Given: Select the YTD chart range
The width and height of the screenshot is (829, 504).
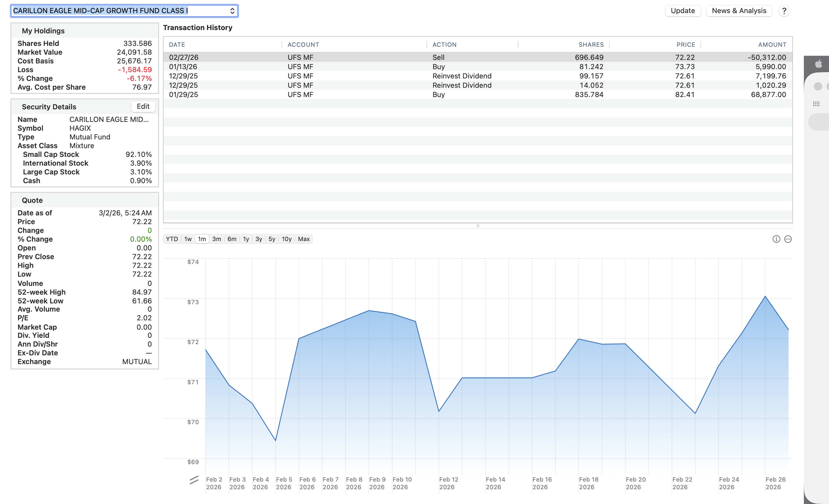Looking at the screenshot, I should 172,239.
